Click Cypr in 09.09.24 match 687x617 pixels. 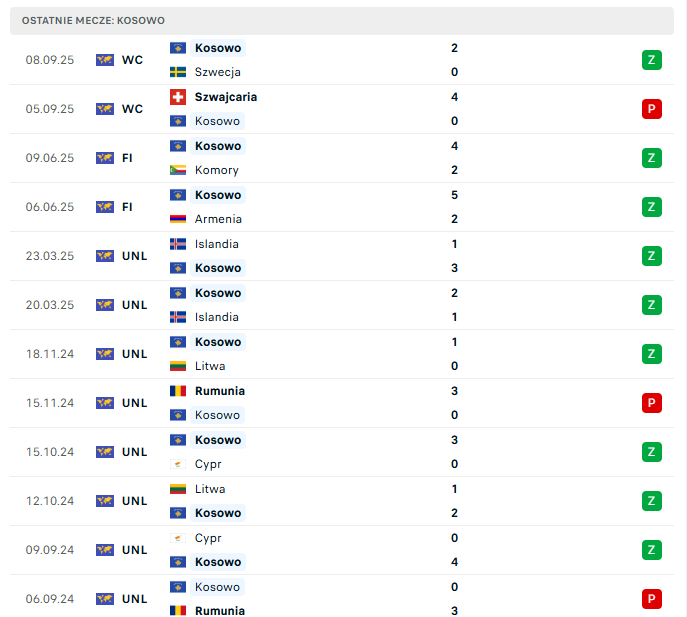pos(208,538)
